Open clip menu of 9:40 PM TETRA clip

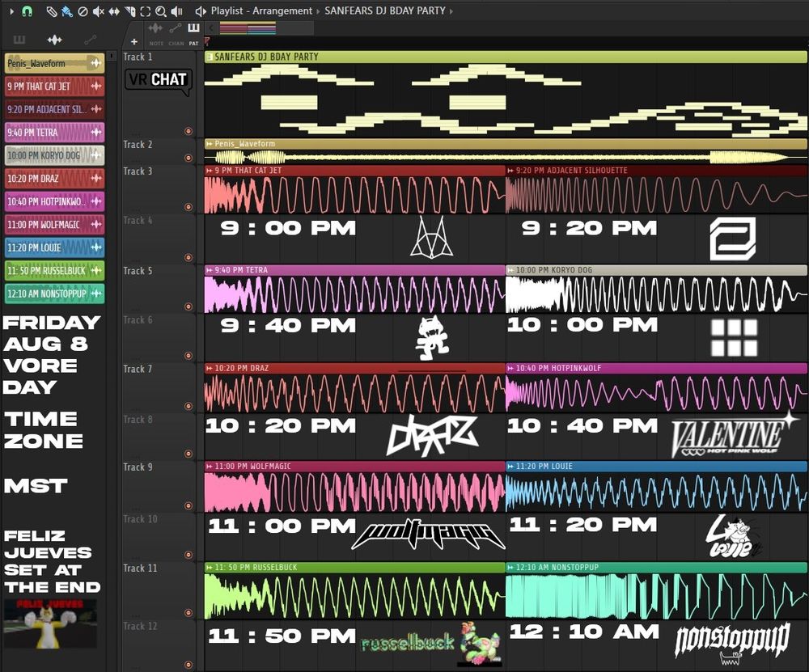(209, 270)
